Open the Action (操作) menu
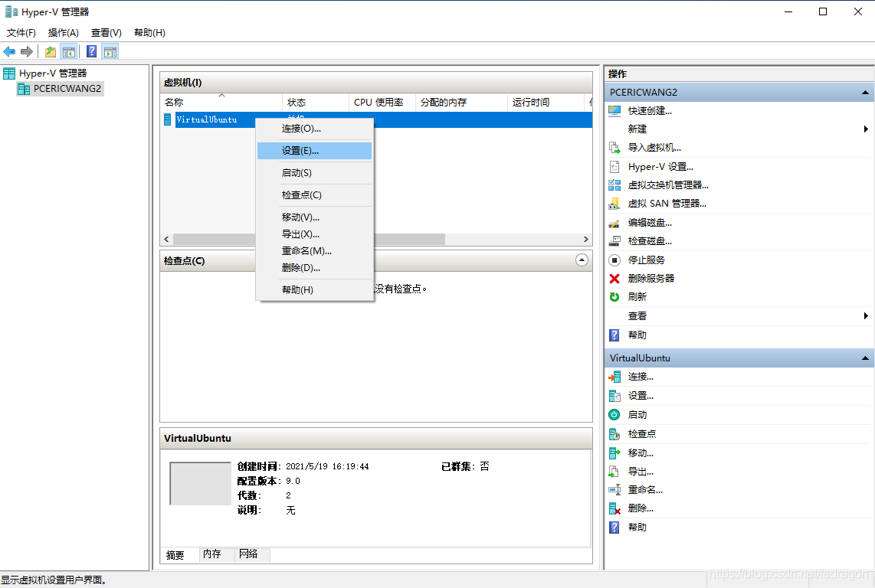 coord(63,33)
